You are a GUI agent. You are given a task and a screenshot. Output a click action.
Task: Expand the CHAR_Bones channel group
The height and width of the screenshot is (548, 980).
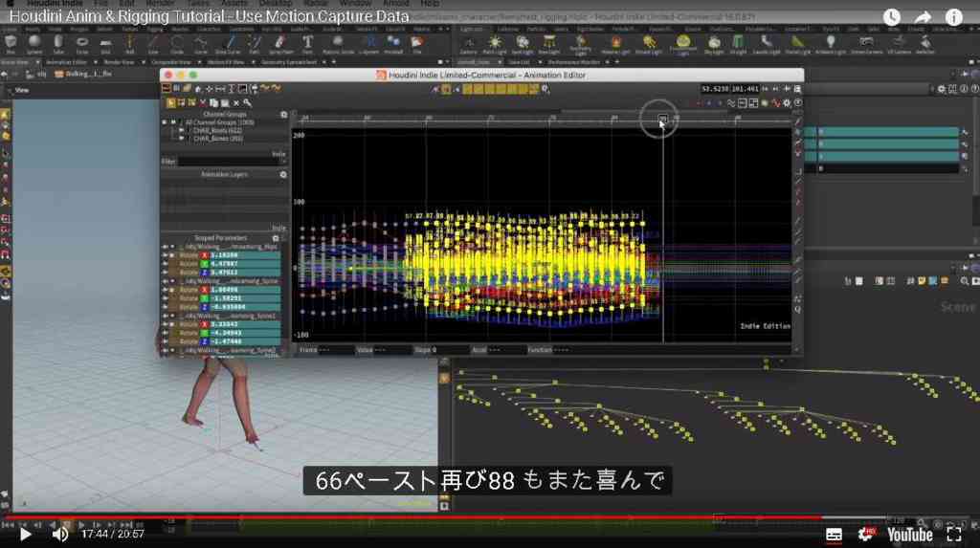pos(182,138)
